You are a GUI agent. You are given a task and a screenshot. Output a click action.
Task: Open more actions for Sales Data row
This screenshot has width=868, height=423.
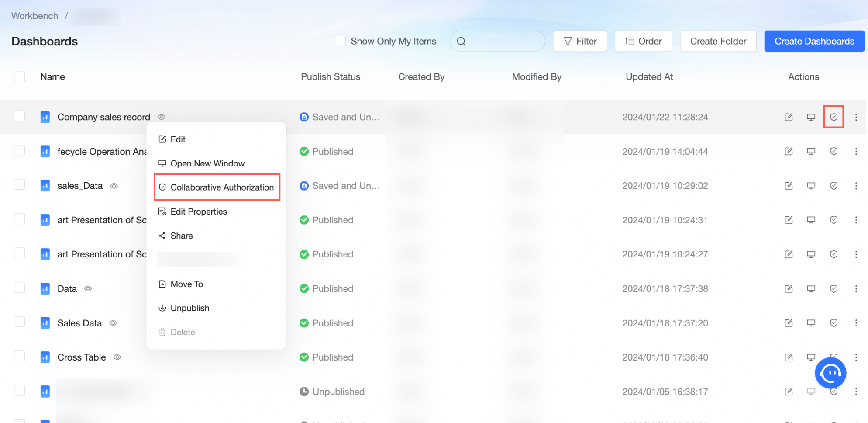[856, 323]
